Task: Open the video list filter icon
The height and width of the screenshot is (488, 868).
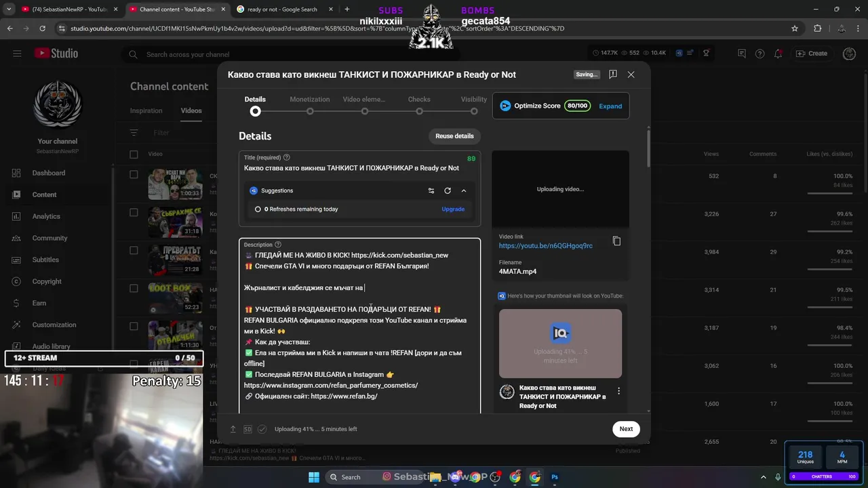Action: [134, 133]
